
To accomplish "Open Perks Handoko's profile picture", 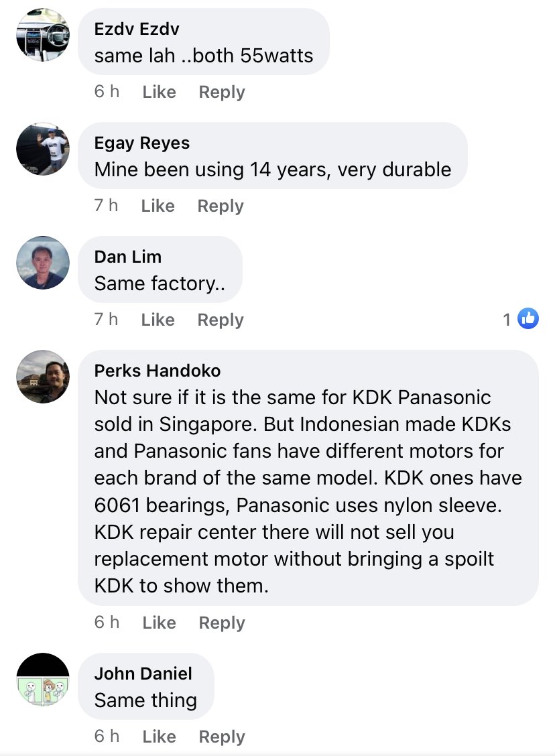I will [x=43, y=377].
